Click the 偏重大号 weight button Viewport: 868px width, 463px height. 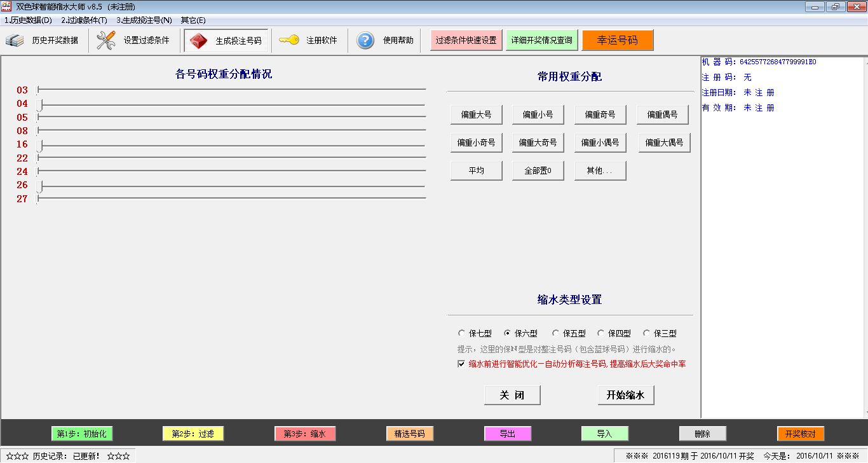[x=476, y=114]
